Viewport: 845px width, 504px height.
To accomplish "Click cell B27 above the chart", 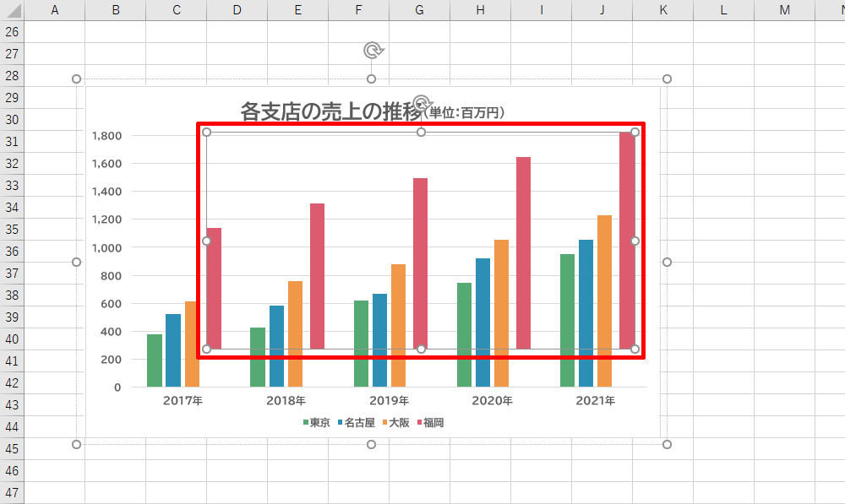I will [115, 54].
